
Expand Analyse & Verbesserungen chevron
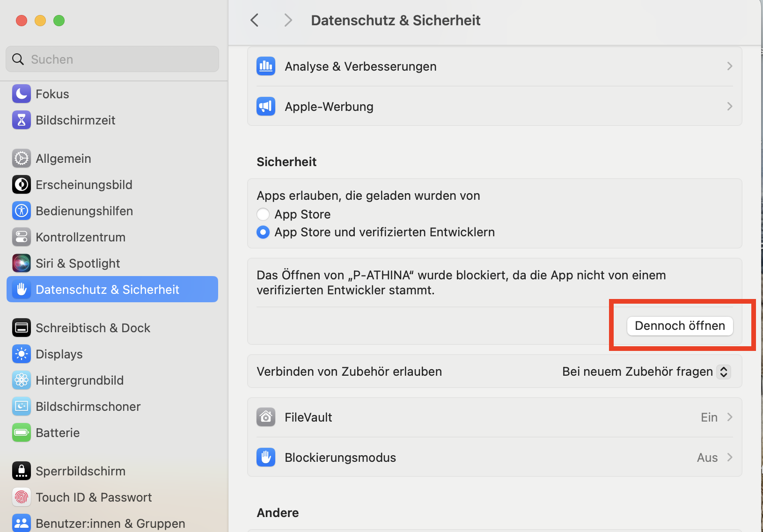(x=729, y=66)
